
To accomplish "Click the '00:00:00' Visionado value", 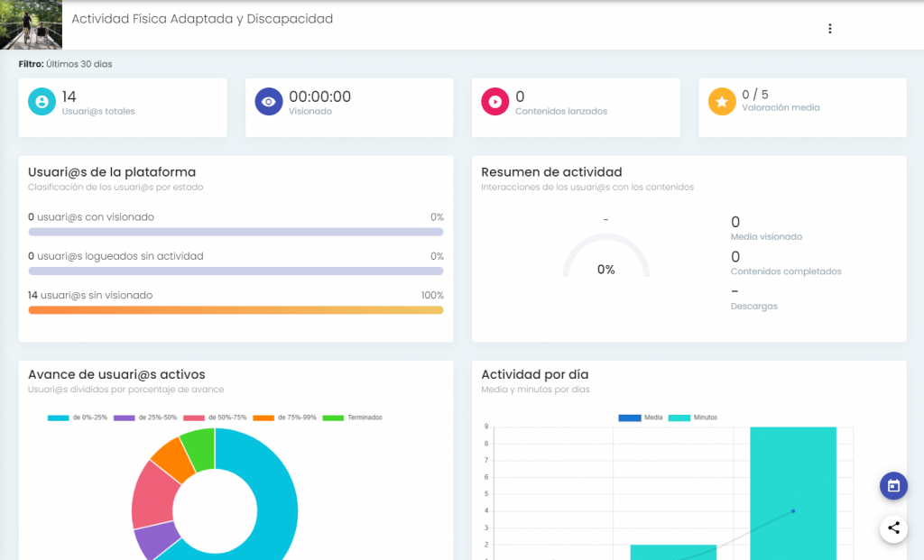I will point(320,96).
